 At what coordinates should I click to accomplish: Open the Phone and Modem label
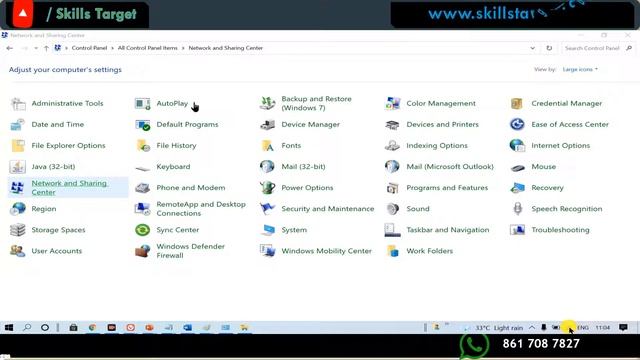tap(191, 188)
